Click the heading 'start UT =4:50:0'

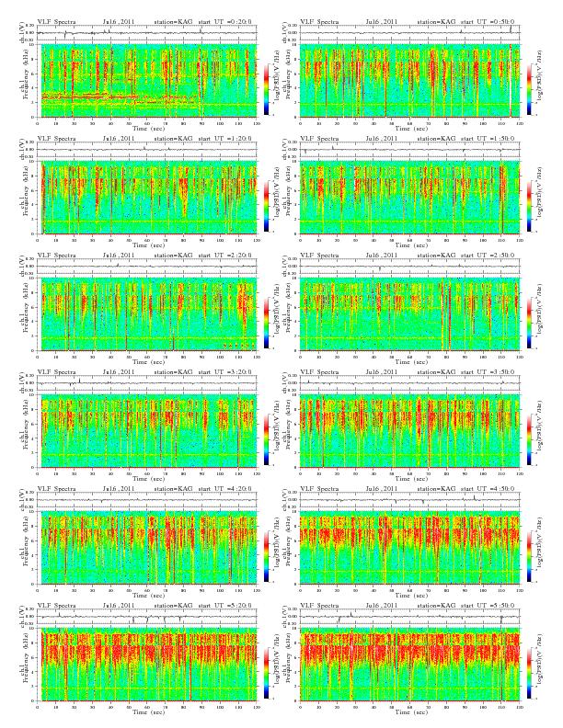488,488
